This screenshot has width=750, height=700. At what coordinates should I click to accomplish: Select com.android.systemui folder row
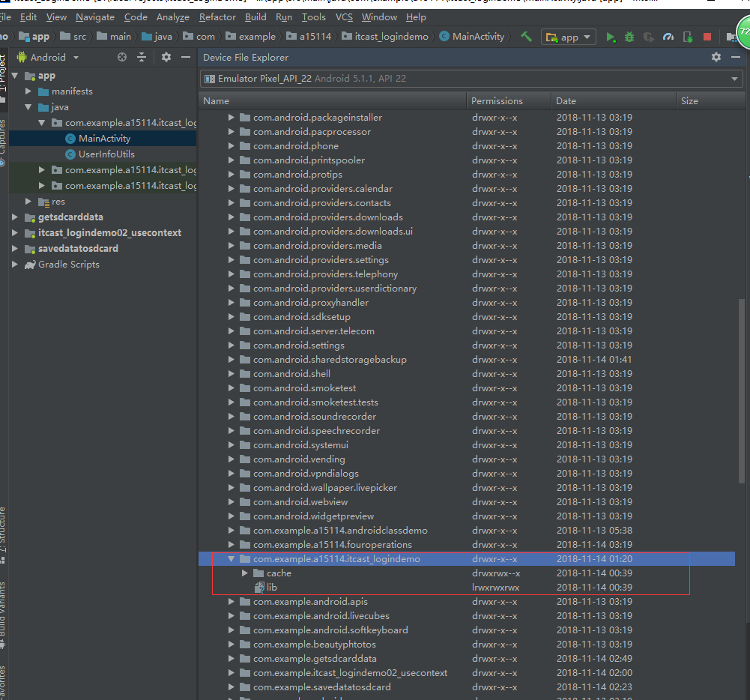466,445
